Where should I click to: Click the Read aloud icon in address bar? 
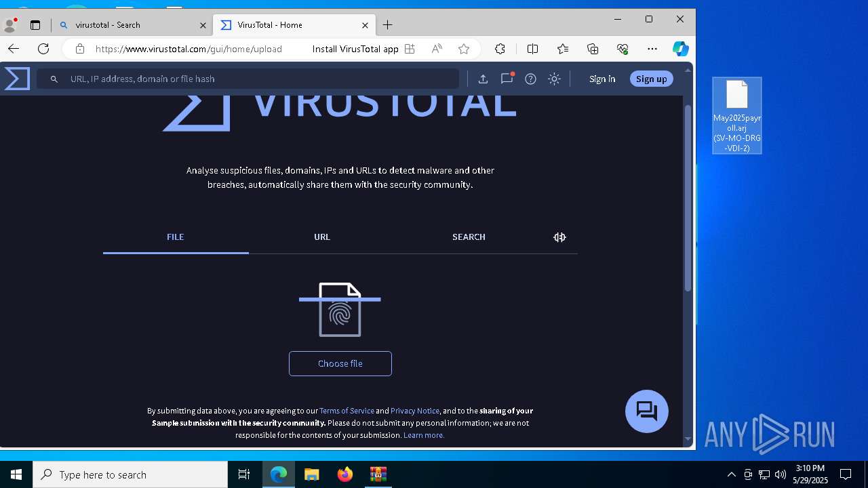pos(437,49)
